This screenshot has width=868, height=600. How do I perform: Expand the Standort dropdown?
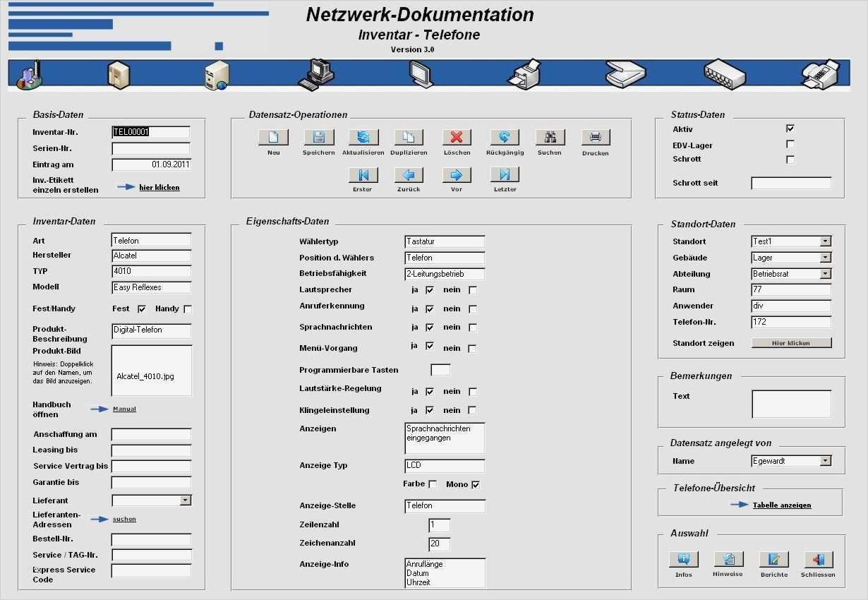826,241
